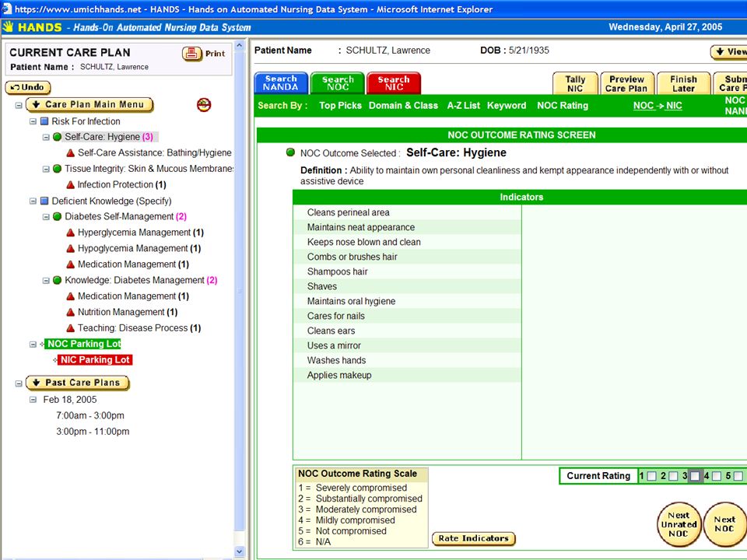Open the 7:00am - 3:00pm past care plan
The width and height of the screenshot is (747, 560).
(90, 415)
